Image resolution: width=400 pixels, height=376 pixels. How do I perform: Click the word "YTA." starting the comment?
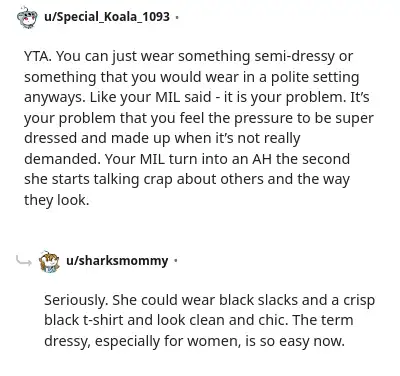(x=38, y=56)
